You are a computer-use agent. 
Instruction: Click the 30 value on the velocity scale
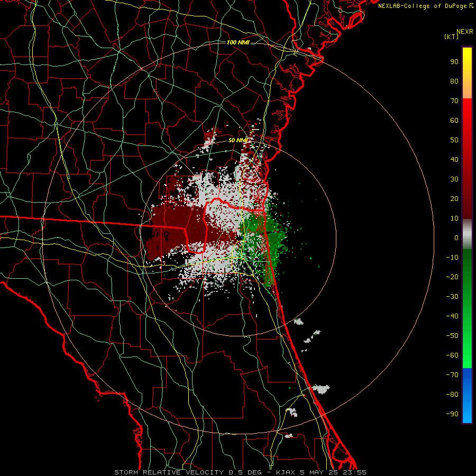point(454,179)
